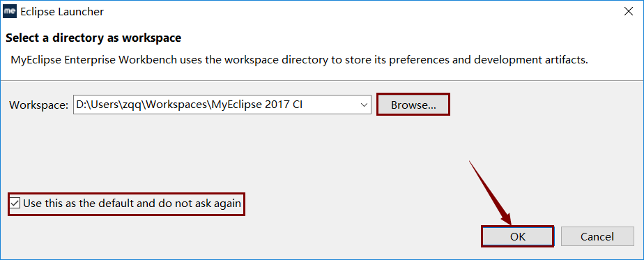Image resolution: width=644 pixels, height=260 pixels.
Task: Click inside the Workspace path text field
Action: 222,105
